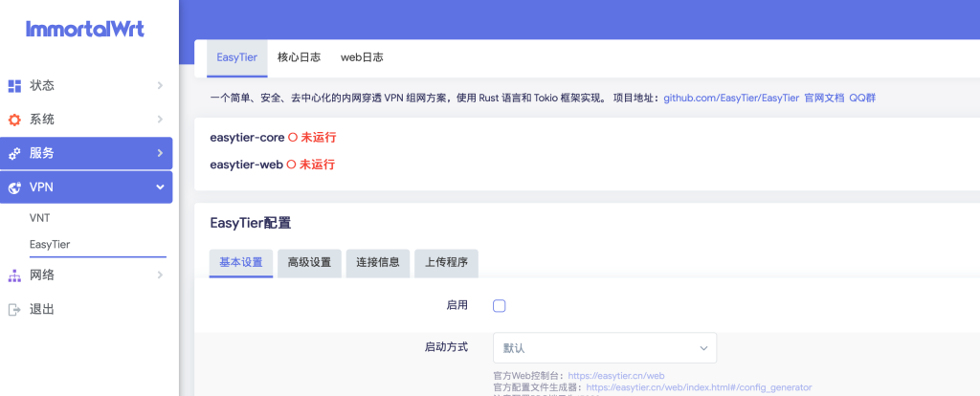980x396 pixels.
Task: Click the network topology icon in sidebar
Action: pos(14,275)
